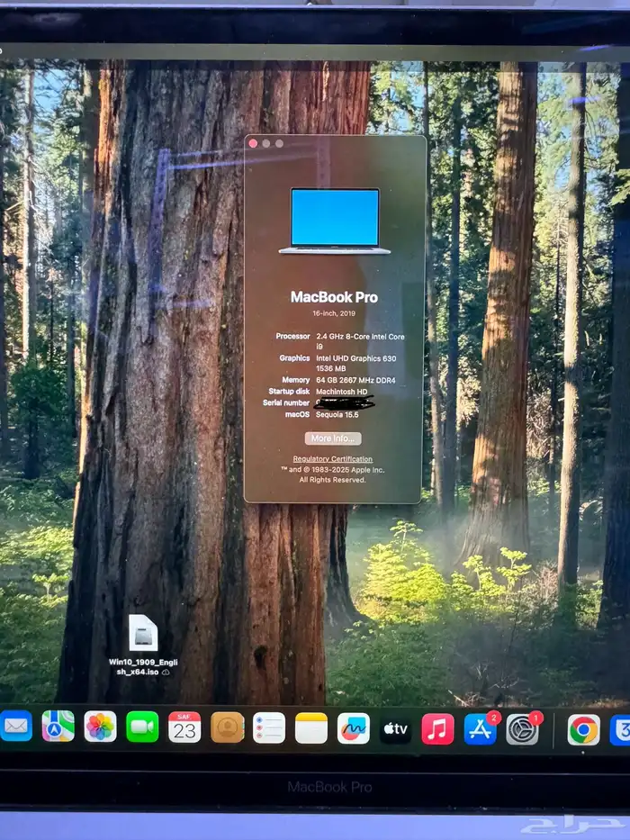Open the Apple TV app in the Dock
The height and width of the screenshot is (840, 630).
tap(395, 728)
